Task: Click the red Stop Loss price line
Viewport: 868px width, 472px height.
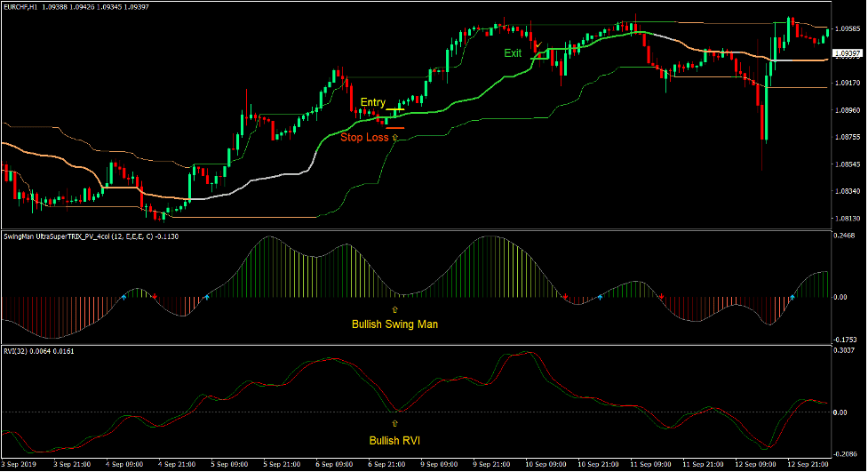Action: tap(395, 127)
